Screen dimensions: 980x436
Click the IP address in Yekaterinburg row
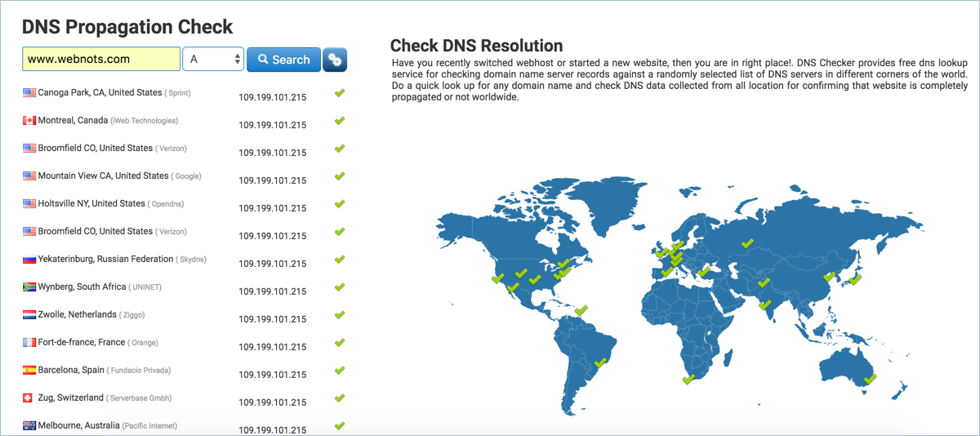(x=273, y=264)
